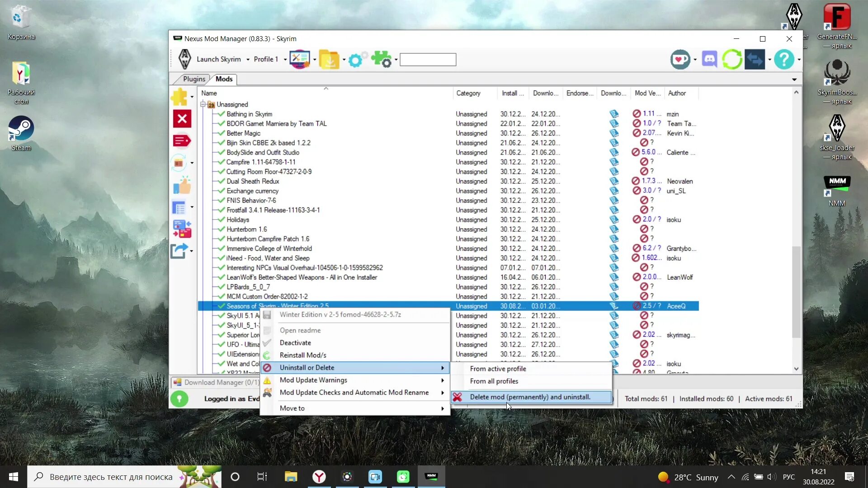The width and height of the screenshot is (868, 488).
Task: Click the red X delete mod icon
Action: [x=182, y=119]
